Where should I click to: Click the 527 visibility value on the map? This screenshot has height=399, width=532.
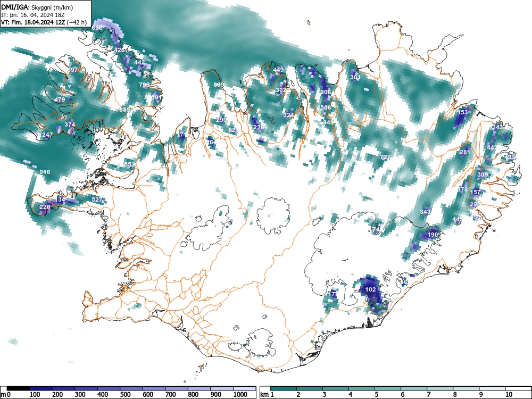(97, 199)
